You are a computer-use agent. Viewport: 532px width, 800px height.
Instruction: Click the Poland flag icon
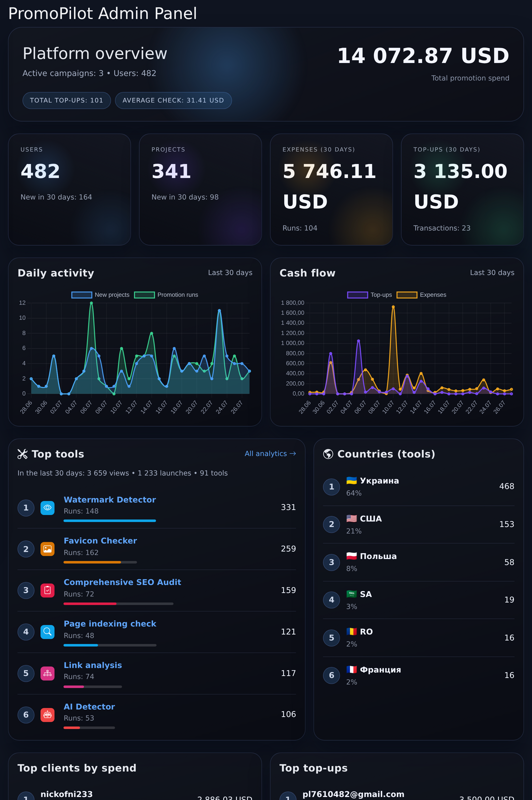click(351, 556)
